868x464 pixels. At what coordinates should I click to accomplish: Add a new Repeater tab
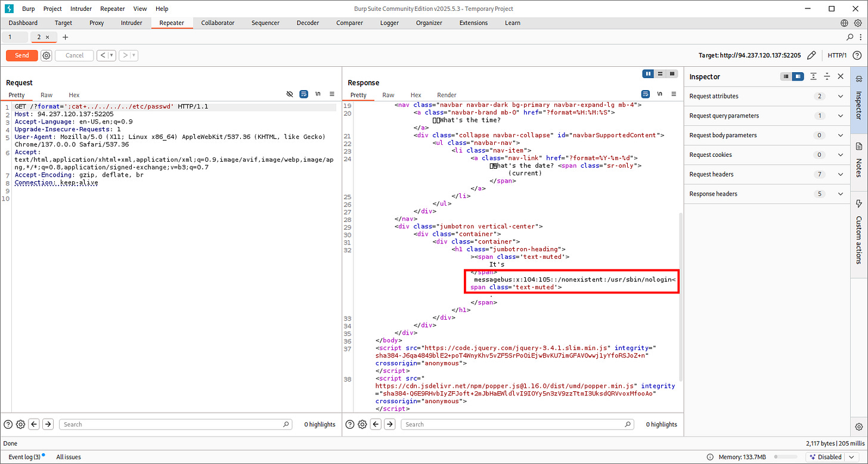pos(66,37)
